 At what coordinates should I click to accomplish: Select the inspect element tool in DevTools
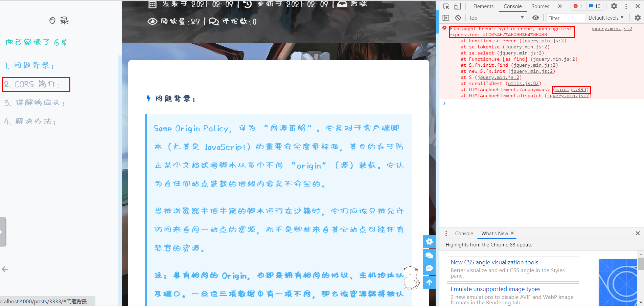(x=445, y=6)
